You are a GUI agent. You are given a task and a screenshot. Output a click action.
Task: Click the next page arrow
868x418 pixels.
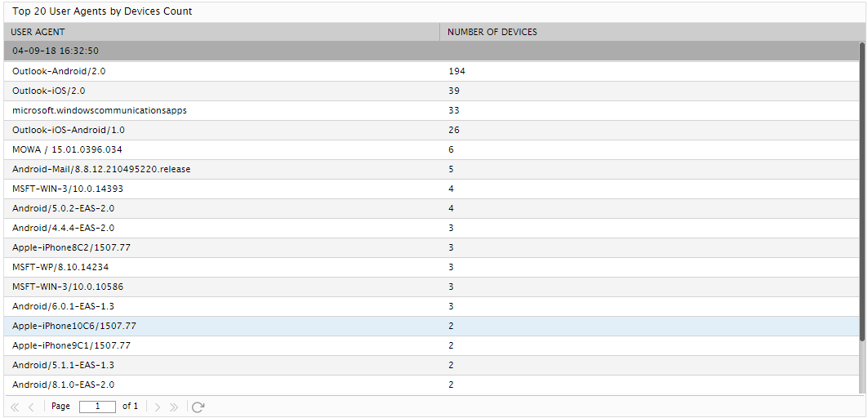(x=158, y=407)
